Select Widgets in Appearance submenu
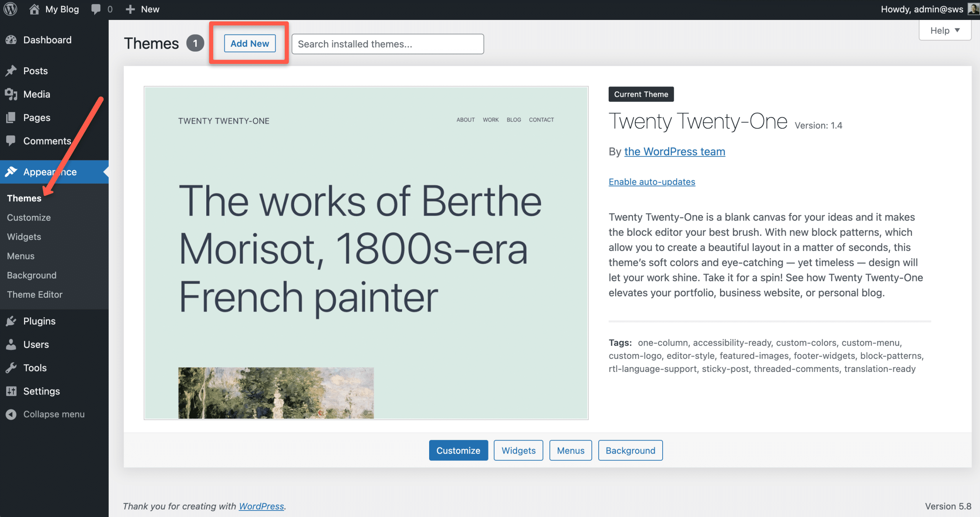The height and width of the screenshot is (517, 980). 24,236
